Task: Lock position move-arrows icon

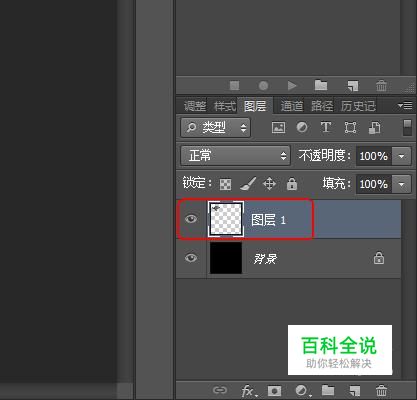Action: 269,184
